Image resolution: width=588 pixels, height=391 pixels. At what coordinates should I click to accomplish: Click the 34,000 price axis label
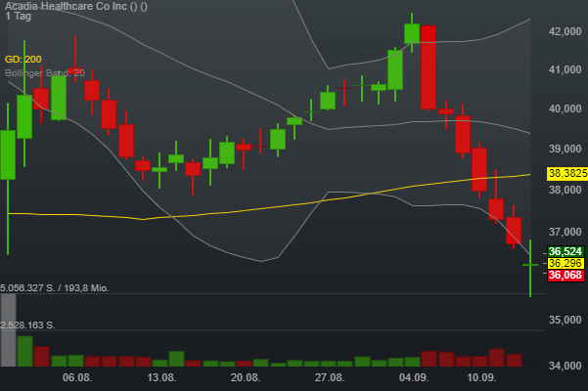(x=565, y=366)
